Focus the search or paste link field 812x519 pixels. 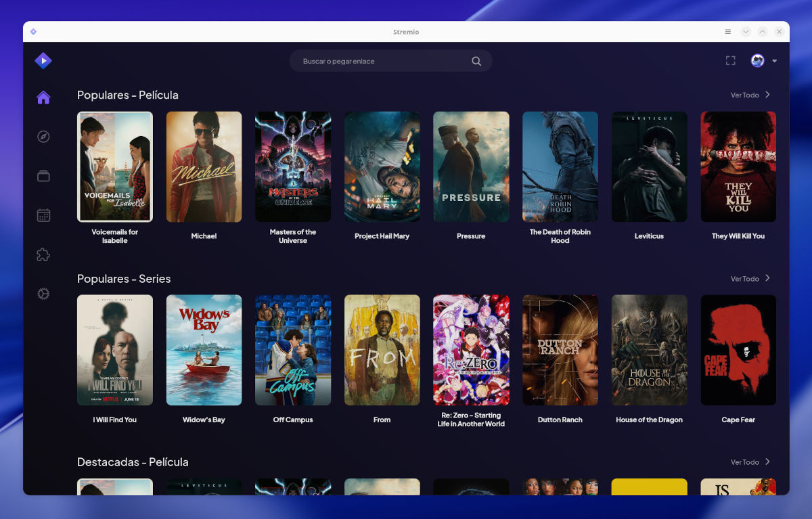pos(391,61)
